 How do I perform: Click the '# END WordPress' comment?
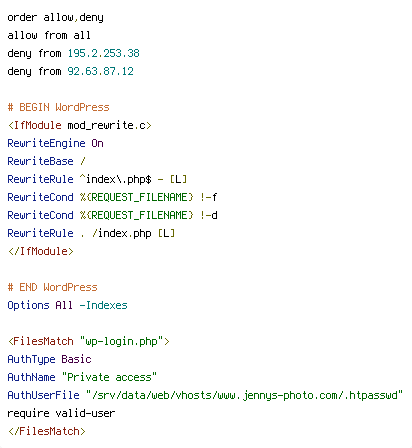click(52, 287)
